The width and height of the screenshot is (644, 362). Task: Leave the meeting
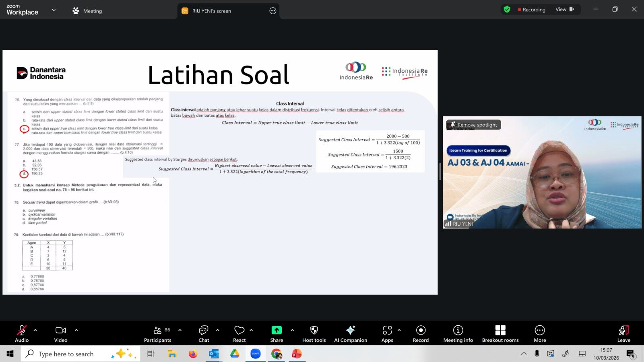point(623,333)
